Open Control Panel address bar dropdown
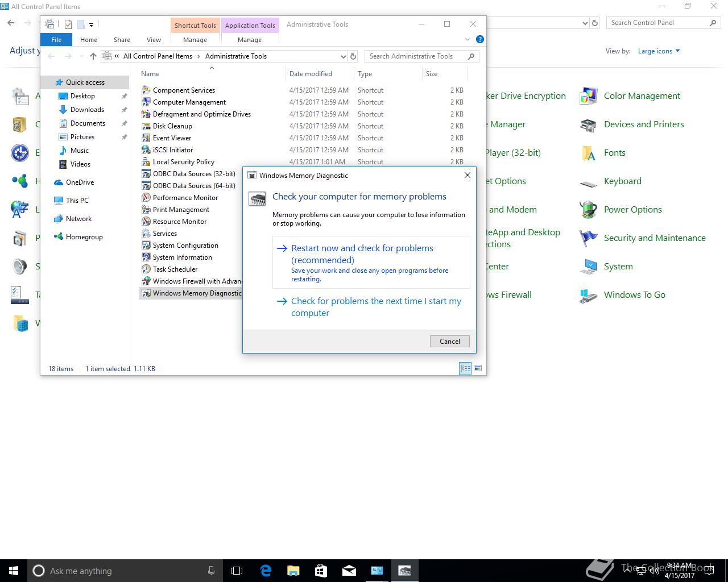Screen dimensions: 728x582 point(585,23)
